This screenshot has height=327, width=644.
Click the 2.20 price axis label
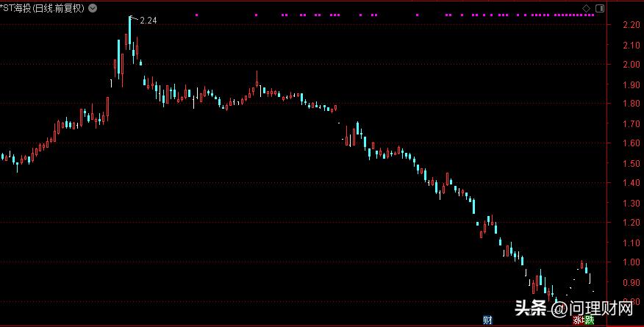632,25
